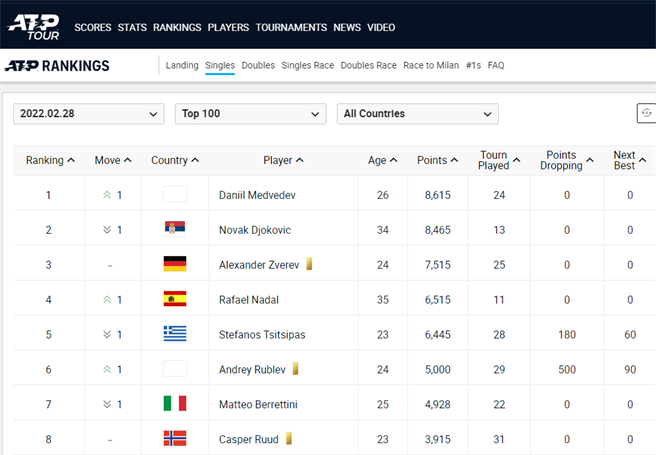This screenshot has height=455, width=656.
Task: Expand the Top 100 range dropdown
Action: 250,114
